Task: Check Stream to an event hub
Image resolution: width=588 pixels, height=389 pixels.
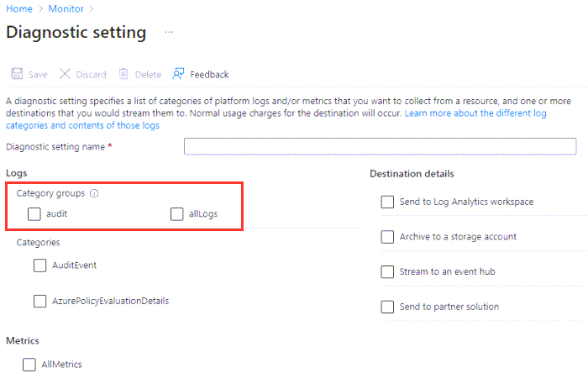Action: coord(387,272)
